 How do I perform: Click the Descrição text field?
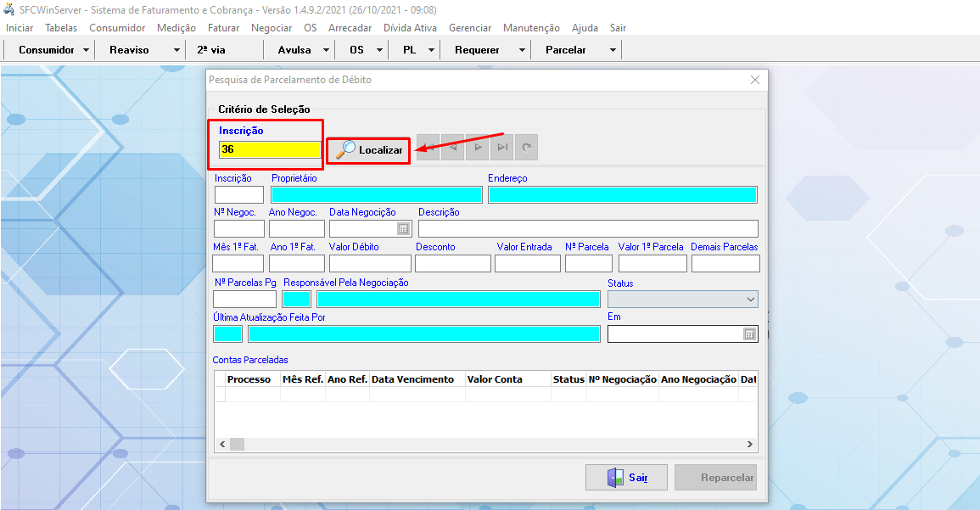tap(587, 229)
